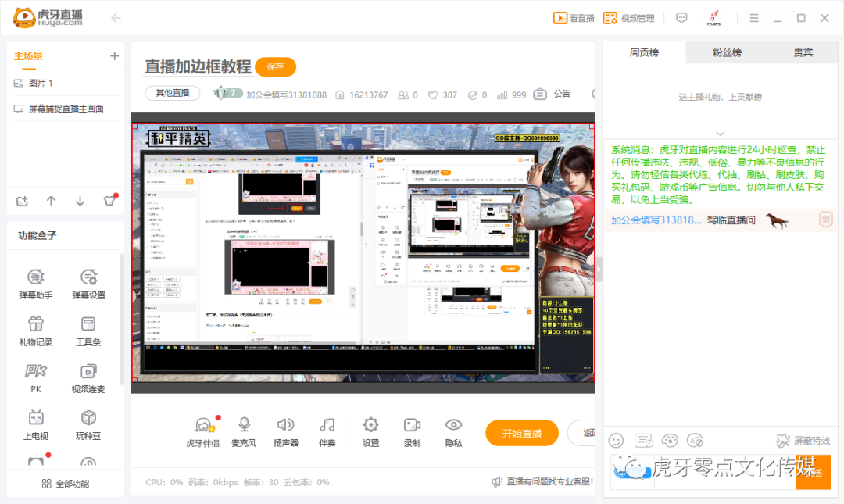Open 弹幕设置 settings icon

pyautogui.click(x=89, y=284)
